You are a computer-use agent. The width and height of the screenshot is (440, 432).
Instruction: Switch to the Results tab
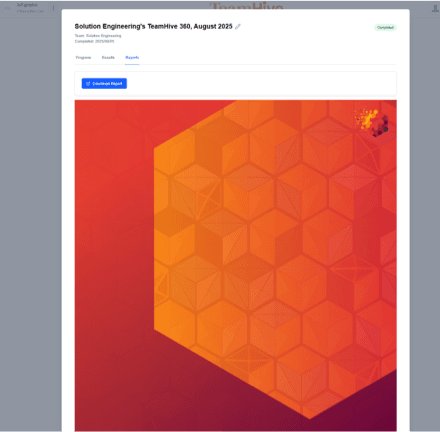108,58
